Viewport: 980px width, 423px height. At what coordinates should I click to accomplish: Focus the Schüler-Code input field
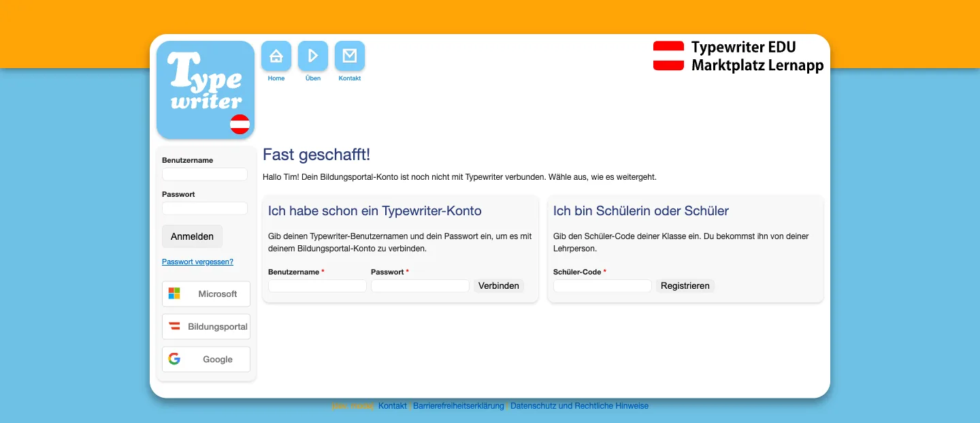point(602,286)
